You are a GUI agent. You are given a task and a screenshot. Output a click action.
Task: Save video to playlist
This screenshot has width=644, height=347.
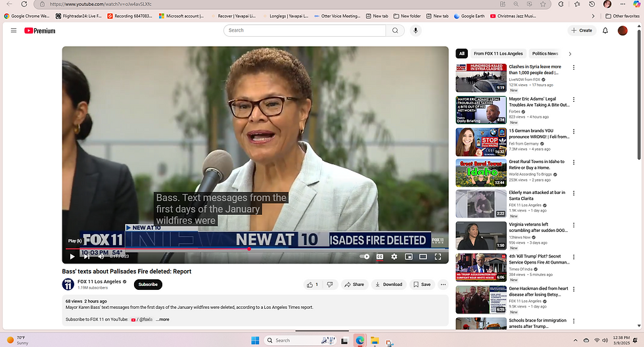coord(422,285)
